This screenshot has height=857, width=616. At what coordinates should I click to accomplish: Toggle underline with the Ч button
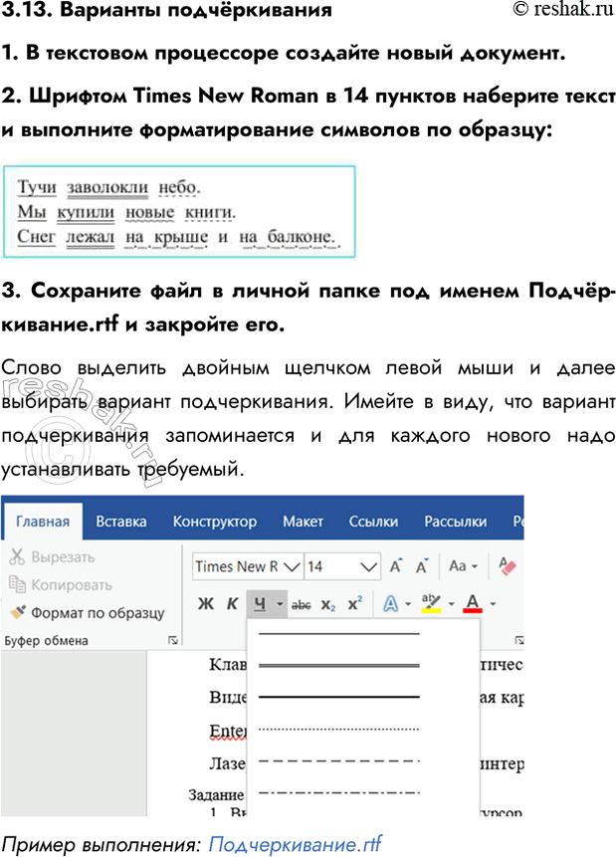(260, 604)
